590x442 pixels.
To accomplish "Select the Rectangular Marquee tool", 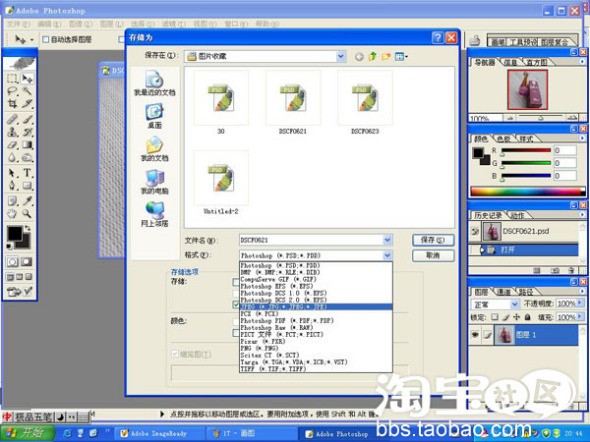I will (12, 79).
